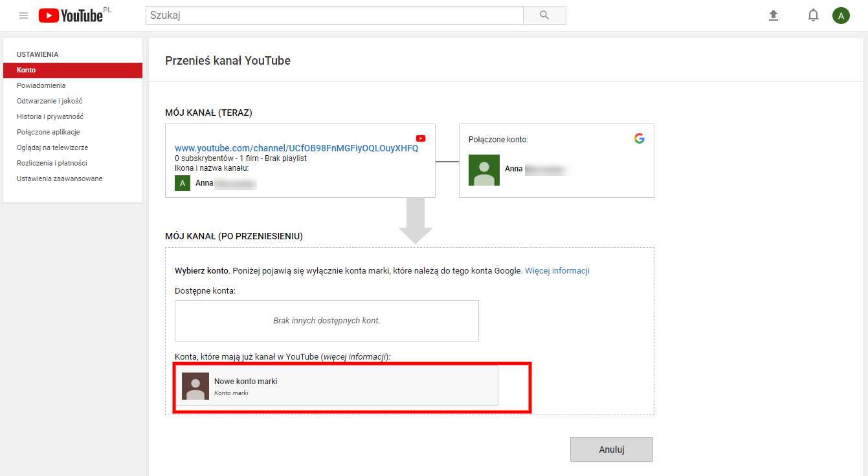The width and height of the screenshot is (868, 476).
Task: Click the upload video icon
Action: [x=773, y=16]
